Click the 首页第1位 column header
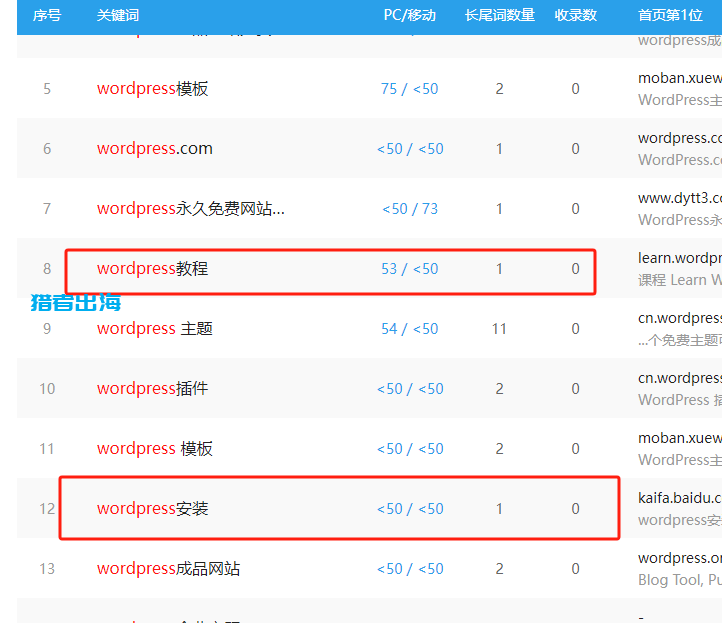This screenshot has width=722, height=623. (670, 15)
